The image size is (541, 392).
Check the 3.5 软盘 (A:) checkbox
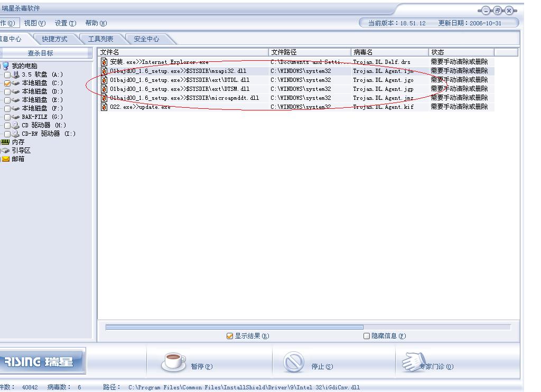(7, 74)
